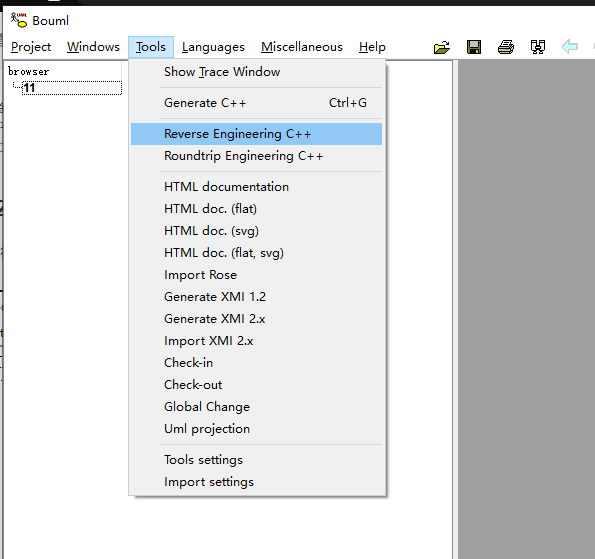Viewport: 595px width, 559px height.
Task: Choose HTML doc. (flat)
Action: 257,209
